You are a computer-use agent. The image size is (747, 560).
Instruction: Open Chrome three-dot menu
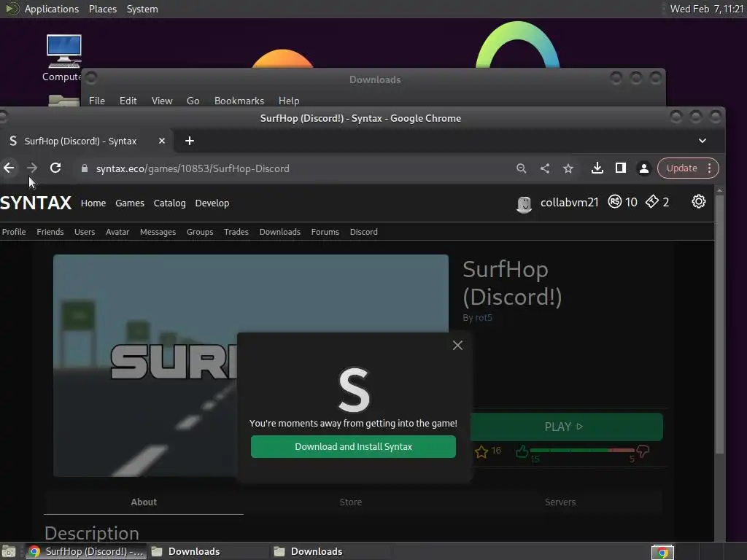[x=709, y=168]
